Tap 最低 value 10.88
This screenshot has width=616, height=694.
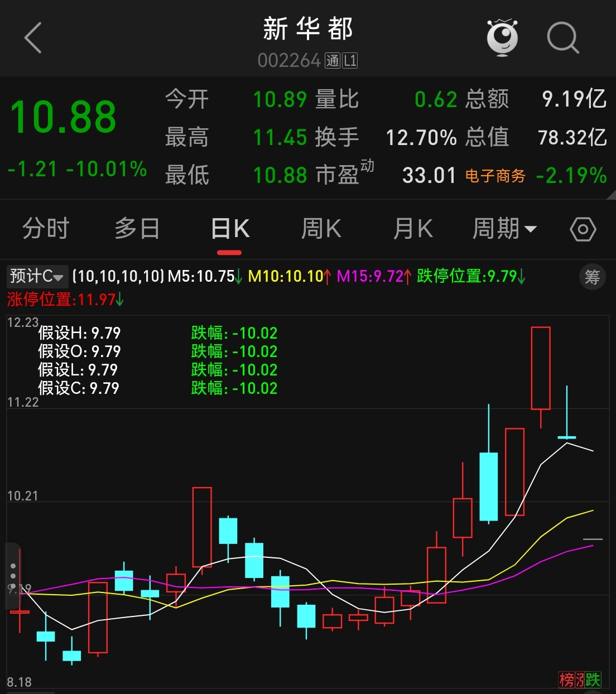tap(280, 175)
